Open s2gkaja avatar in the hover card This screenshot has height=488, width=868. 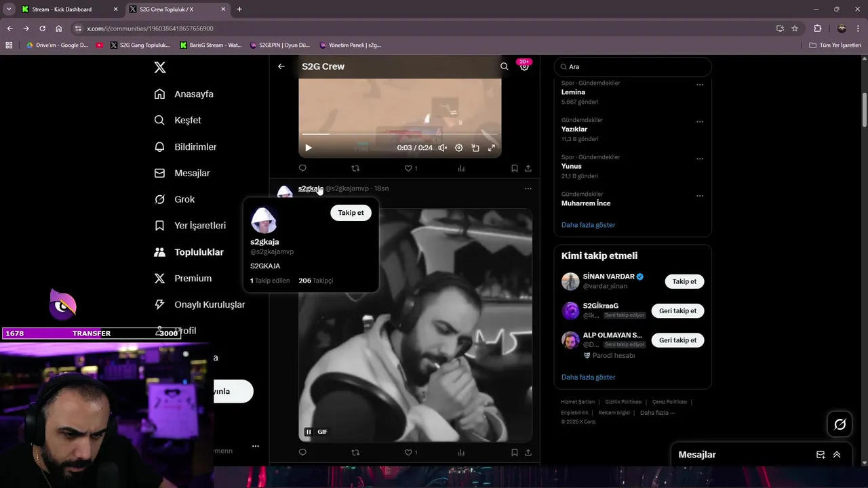coord(264,220)
